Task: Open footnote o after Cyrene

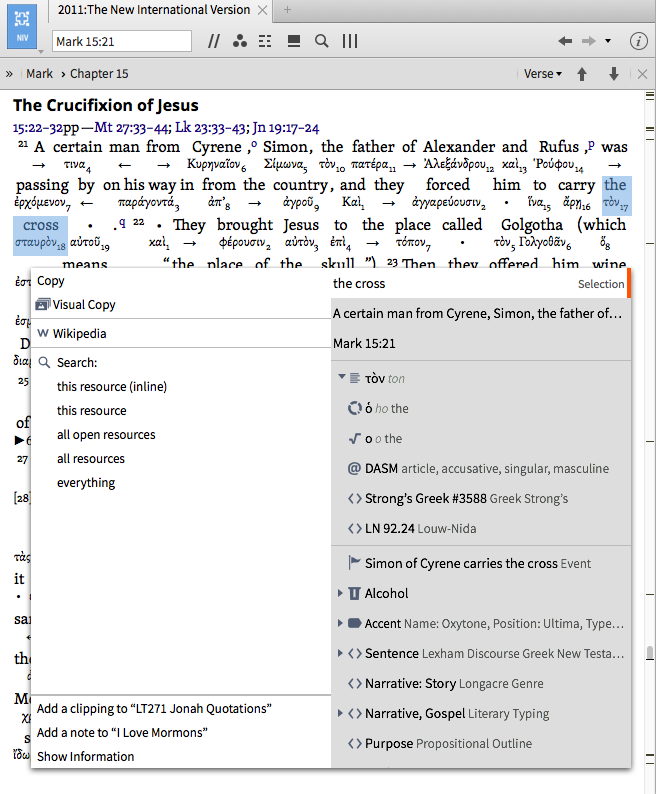Action: (254, 144)
